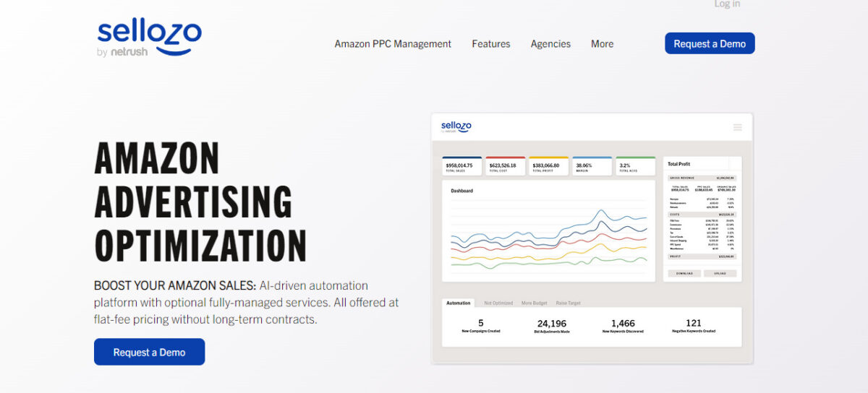Open the hamburger menu in dashboard preview

[x=738, y=127]
